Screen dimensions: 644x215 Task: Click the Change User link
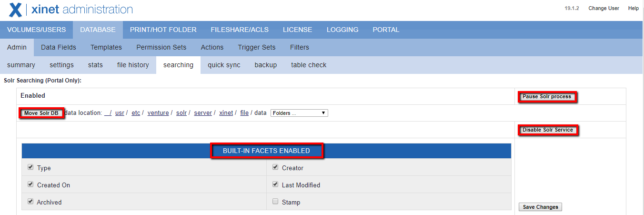pyautogui.click(x=604, y=8)
